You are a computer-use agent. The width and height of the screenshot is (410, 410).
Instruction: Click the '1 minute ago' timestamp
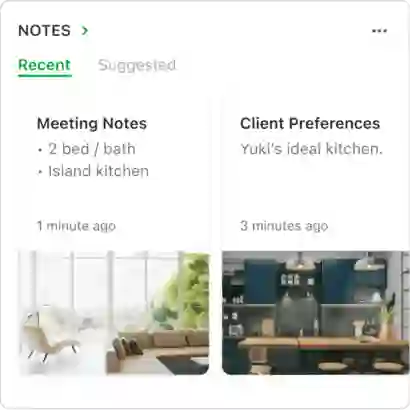click(x=76, y=226)
